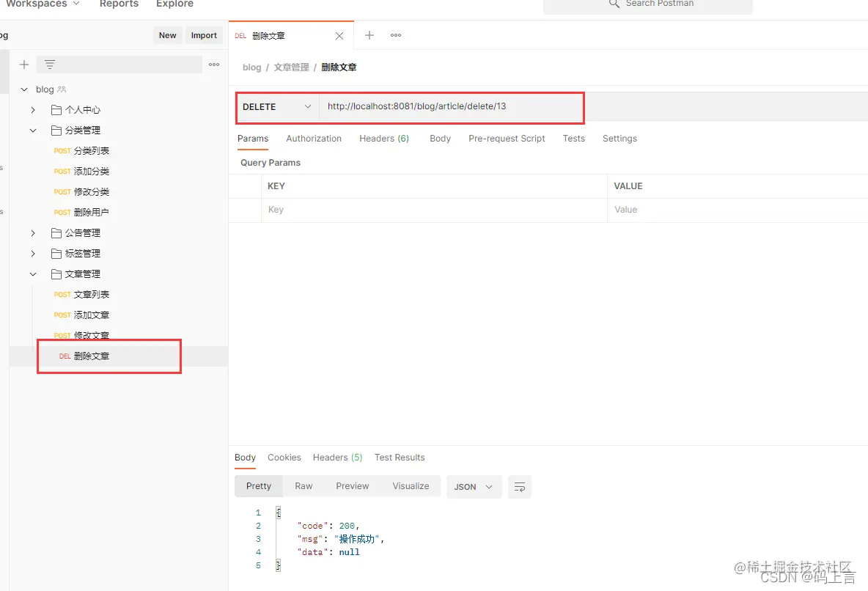Viewport: 868px width, 591px height.
Task: Collapse JSON at response line 1 brace
Action: pyautogui.click(x=279, y=513)
